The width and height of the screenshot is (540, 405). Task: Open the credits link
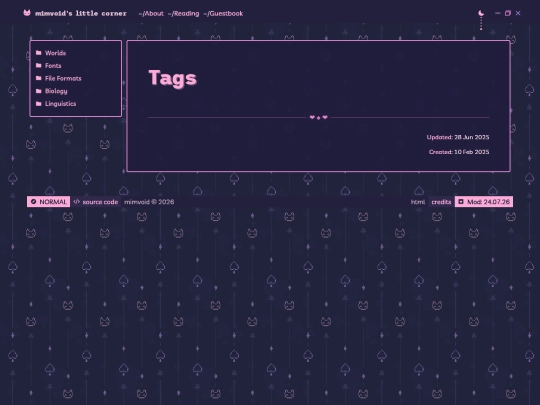point(441,202)
